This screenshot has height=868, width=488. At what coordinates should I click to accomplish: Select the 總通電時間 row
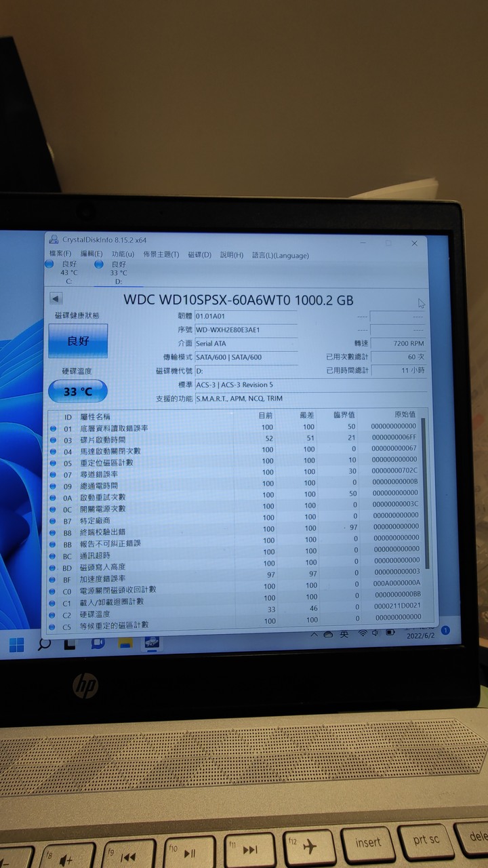pos(235,485)
